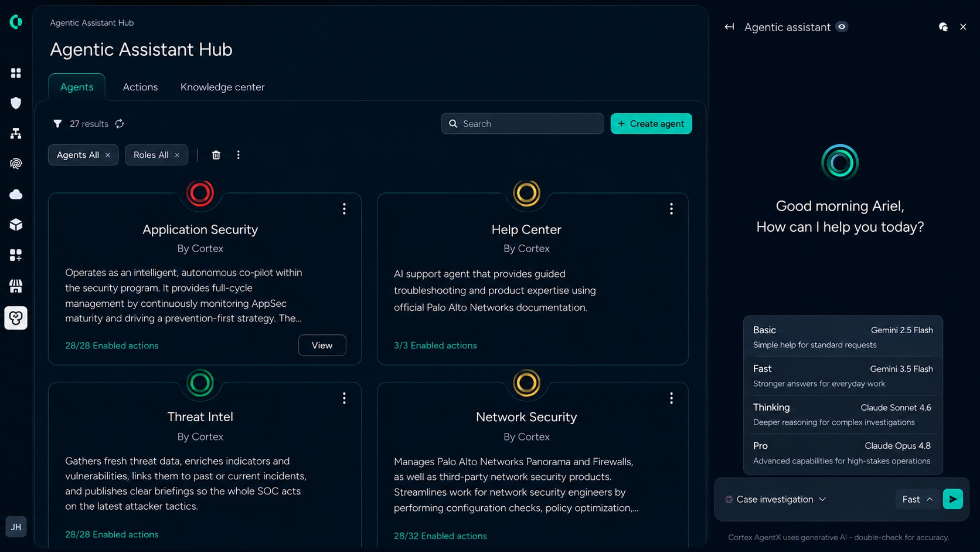Open Network Security card options menu
The width and height of the screenshot is (980, 552).
click(x=671, y=398)
